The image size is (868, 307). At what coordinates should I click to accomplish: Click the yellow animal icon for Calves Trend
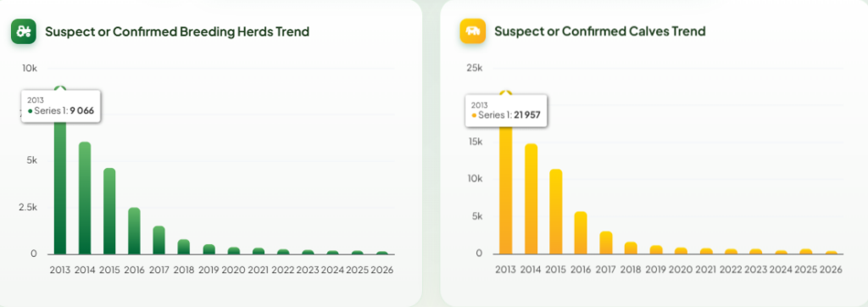473,31
